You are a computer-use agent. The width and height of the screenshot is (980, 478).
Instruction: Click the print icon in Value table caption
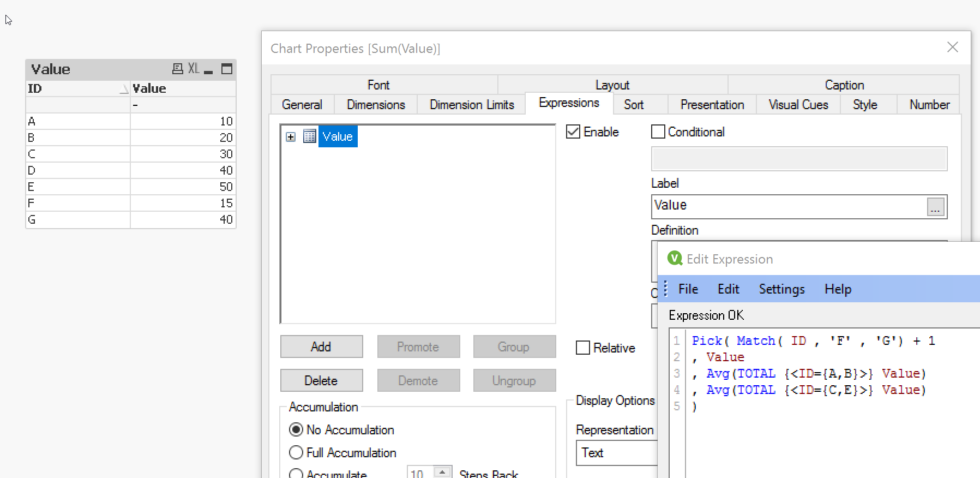(x=177, y=69)
